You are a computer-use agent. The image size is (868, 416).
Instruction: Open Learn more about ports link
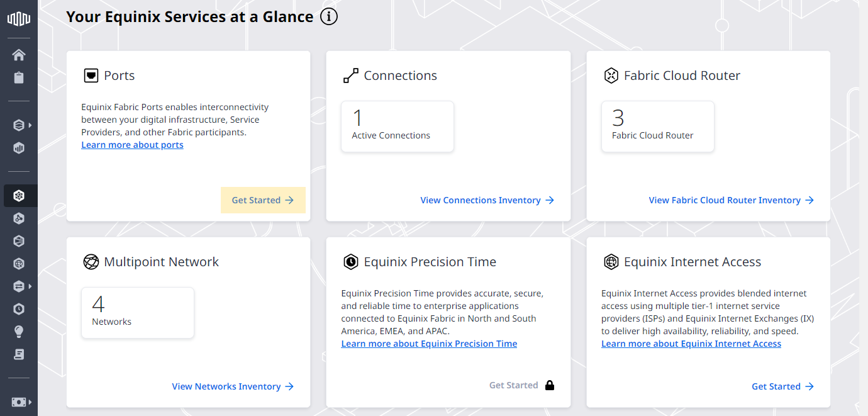click(x=132, y=145)
